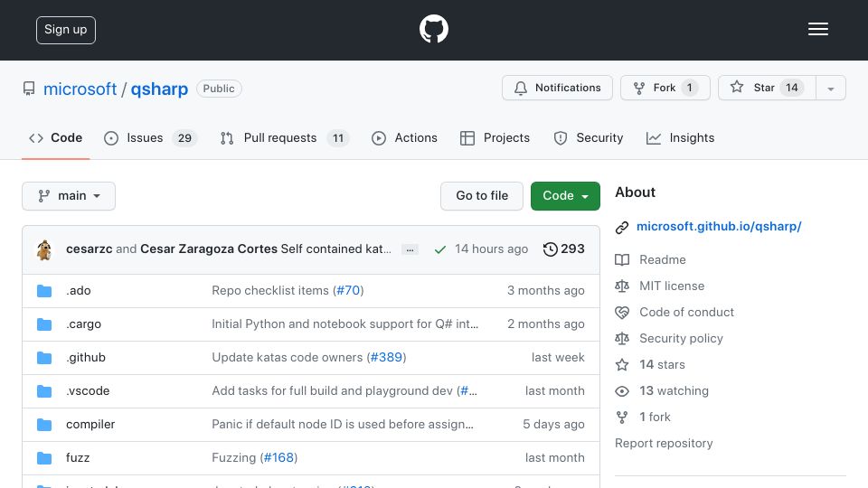
Task: View the Security tab
Action: 588,137
